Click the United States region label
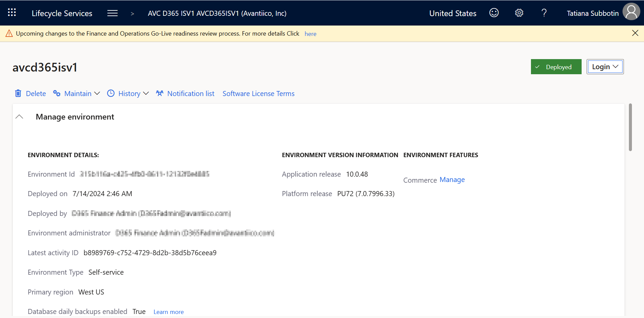644x318 pixels. 453,13
